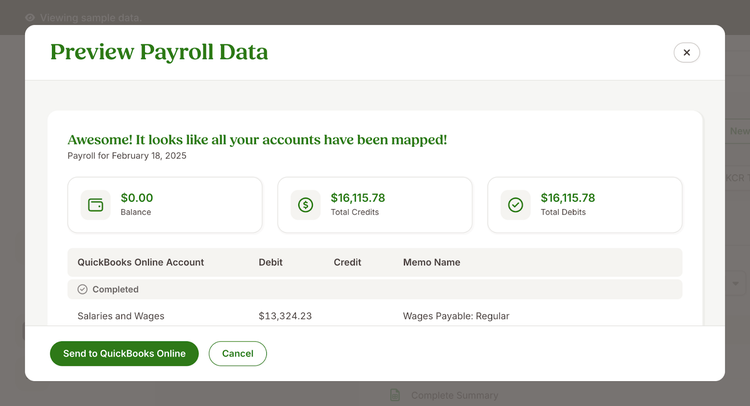Image resolution: width=750 pixels, height=406 pixels.
Task: Click the accounts have been mapped heading
Action: coord(257,140)
